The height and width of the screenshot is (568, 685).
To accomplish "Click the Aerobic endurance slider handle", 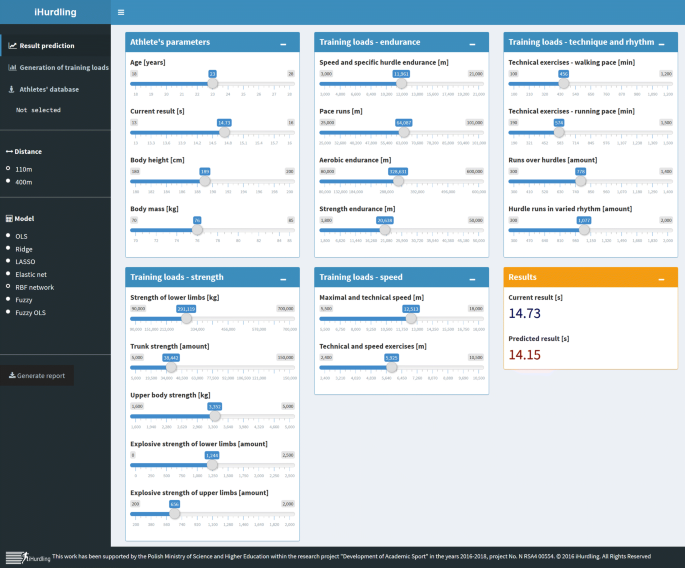I will click(x=398, y=181).
